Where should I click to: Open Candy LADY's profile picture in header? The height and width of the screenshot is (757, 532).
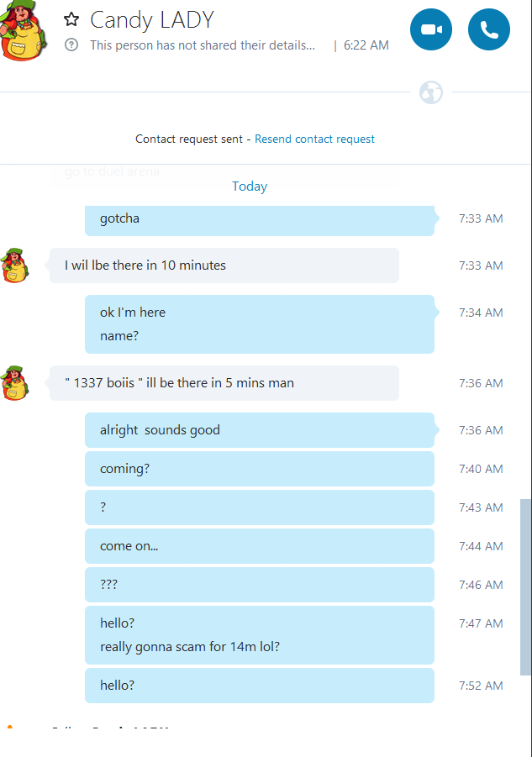pyautogui.click(x=23, y=30)
